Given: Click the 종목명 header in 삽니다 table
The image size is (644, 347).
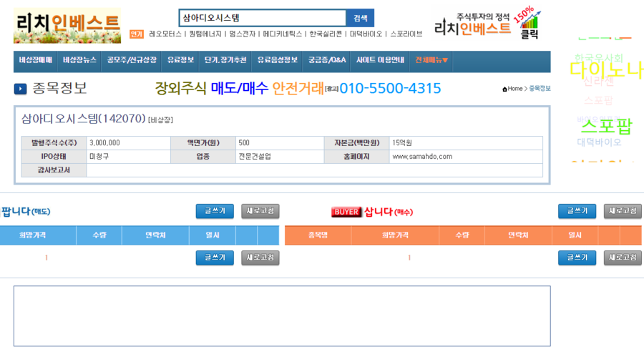Looking at the screenshot, I should pos(318,235).
